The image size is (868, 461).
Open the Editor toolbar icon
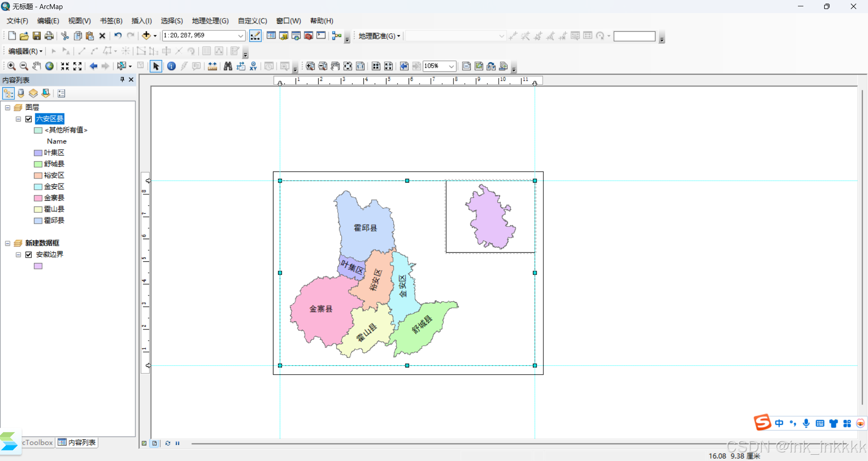click(255, 36)
